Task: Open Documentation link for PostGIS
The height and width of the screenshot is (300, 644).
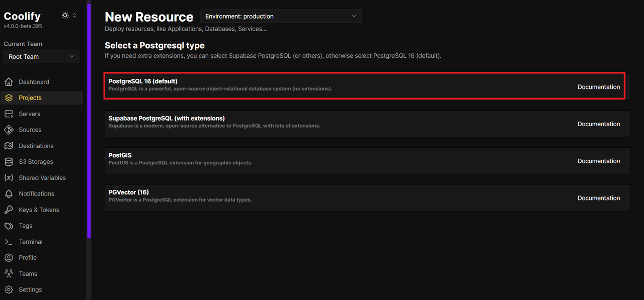Action: [599, 161]
